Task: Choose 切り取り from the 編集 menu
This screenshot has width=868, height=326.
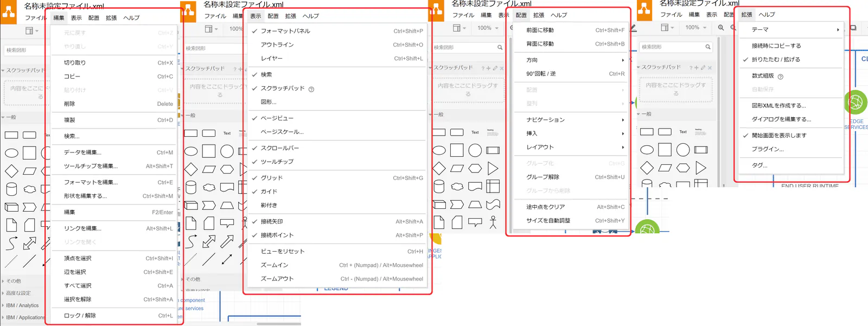Action: 114,63
